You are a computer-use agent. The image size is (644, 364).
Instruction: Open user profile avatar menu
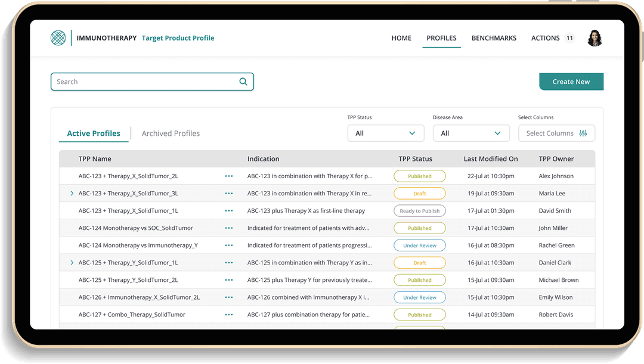[x=595, y=38]
